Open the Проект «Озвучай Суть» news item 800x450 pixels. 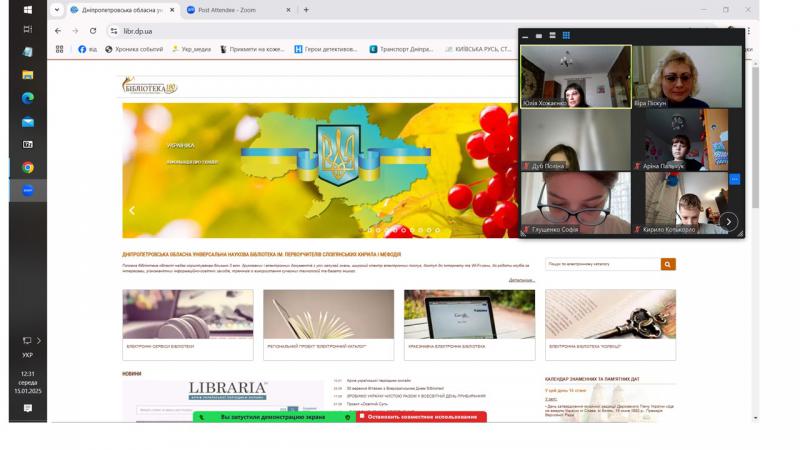click(x=367, y=404)
